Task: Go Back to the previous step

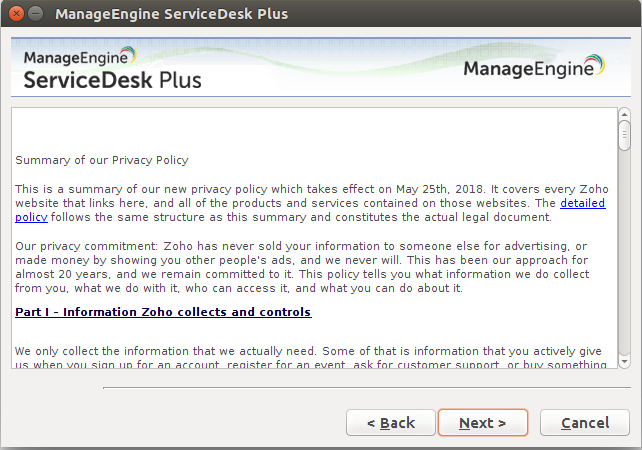Action: point(390,423)
